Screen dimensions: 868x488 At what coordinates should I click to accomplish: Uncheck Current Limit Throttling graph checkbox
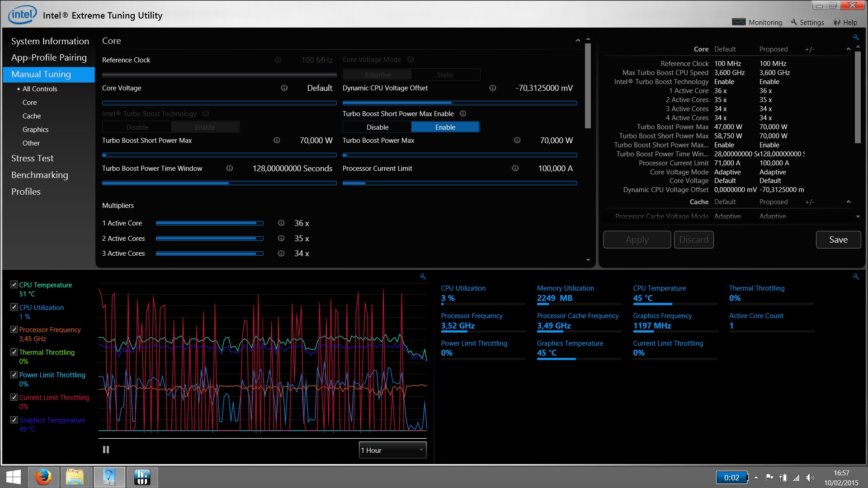click(x=14, y=397)
